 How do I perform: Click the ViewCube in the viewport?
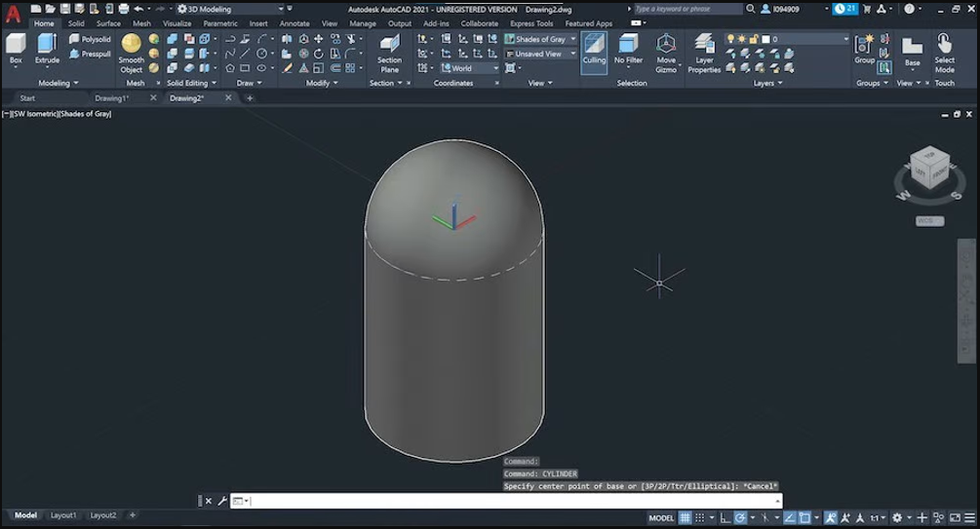(928, 170)
